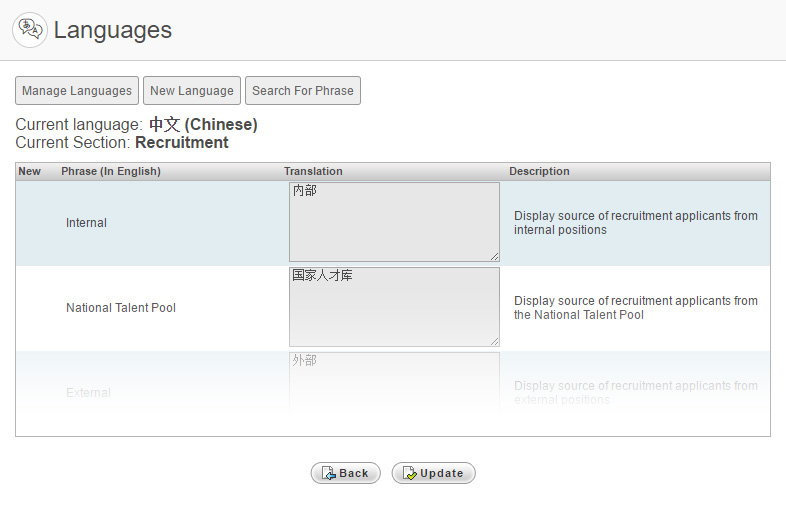786x509 pixels.
Task: Open Search For Phrase
Action: [x=303, y=91]
